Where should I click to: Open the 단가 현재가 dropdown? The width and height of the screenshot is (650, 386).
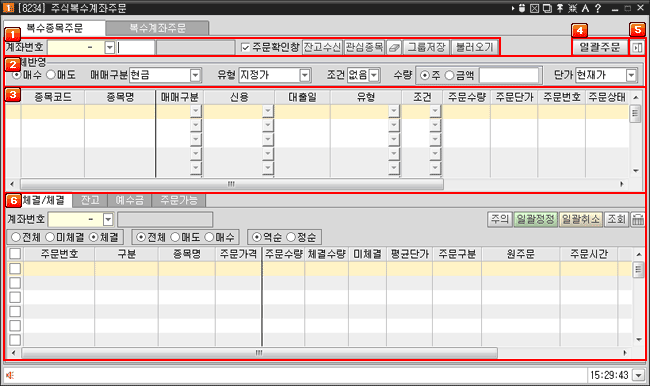[x=631, y=75]
